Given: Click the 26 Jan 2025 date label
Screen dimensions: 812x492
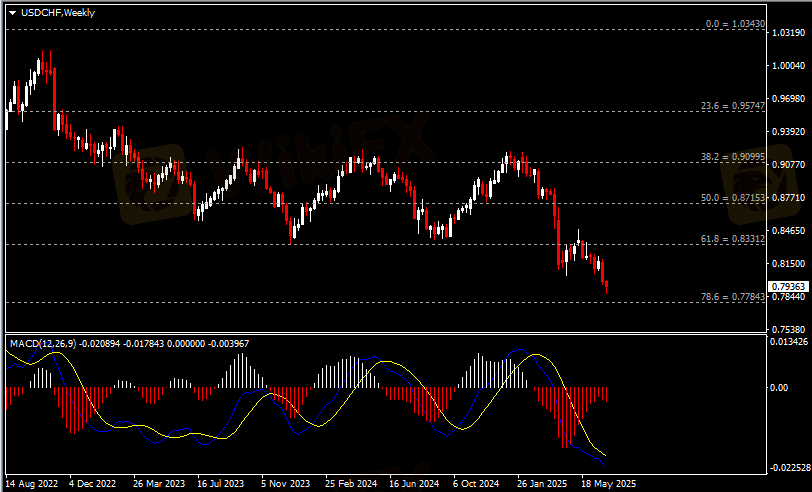Looking at the screenshot, I should click(x=542, y=484).
